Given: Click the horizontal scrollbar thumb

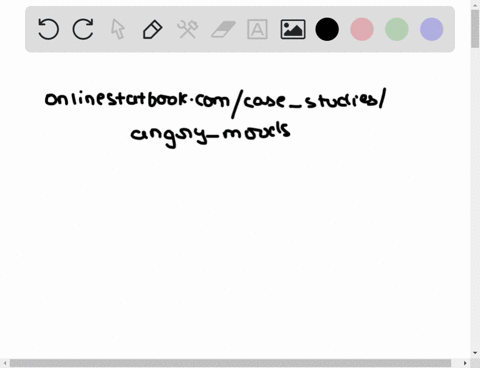Looking at the screenshot, I should (230, 363).
